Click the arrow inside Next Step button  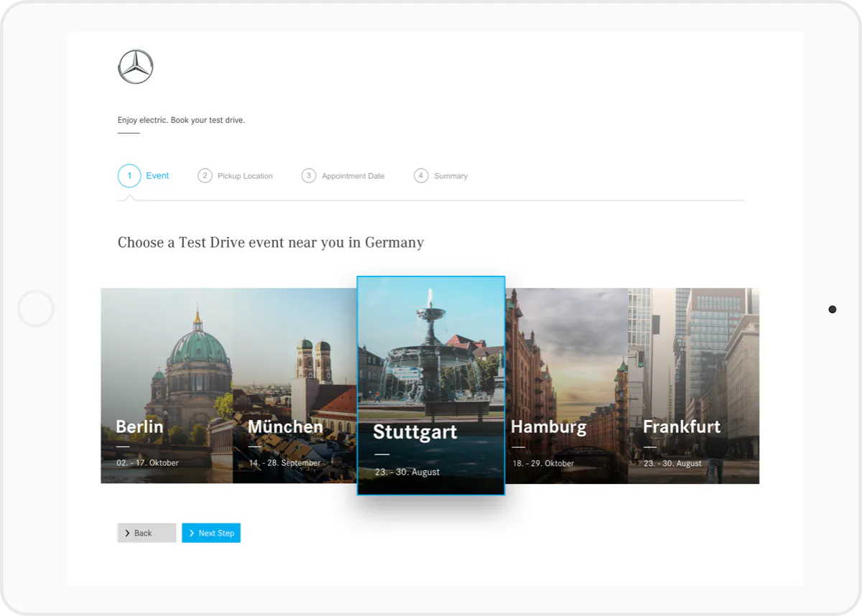(192, 533)
